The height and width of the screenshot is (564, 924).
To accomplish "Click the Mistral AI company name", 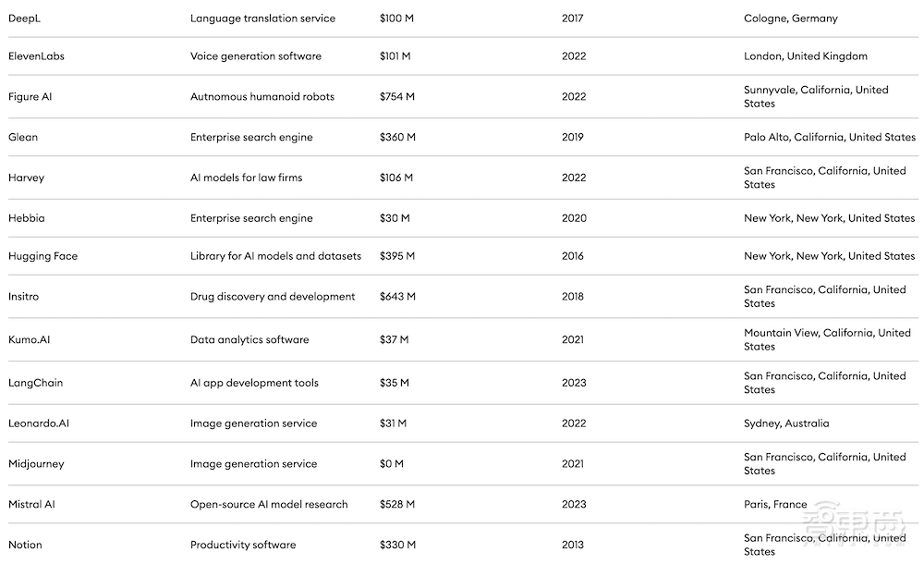I will pos(31,505).
